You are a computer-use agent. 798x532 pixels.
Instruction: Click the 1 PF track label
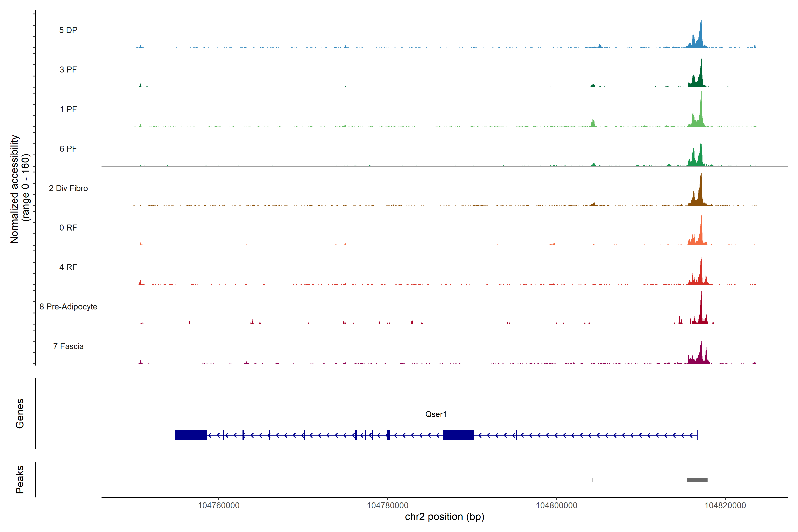coord(68,109)
